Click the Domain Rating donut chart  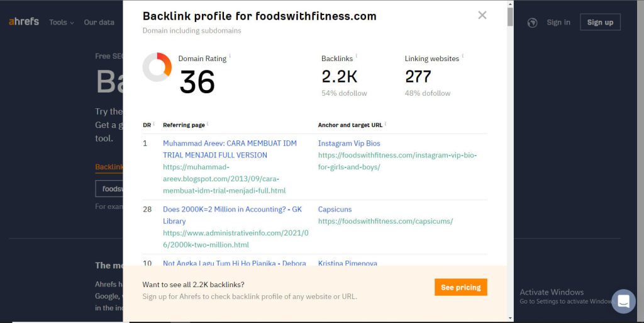click(x=157, y=67)
